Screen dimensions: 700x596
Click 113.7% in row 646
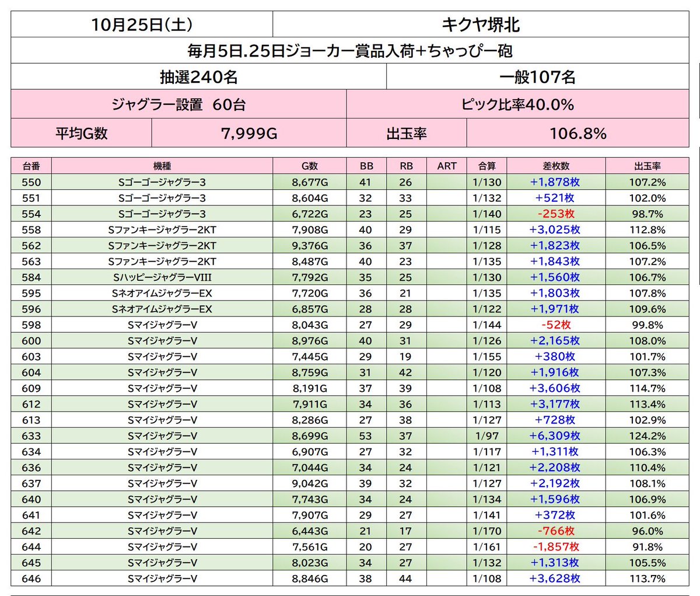click(x=647, y=578)
